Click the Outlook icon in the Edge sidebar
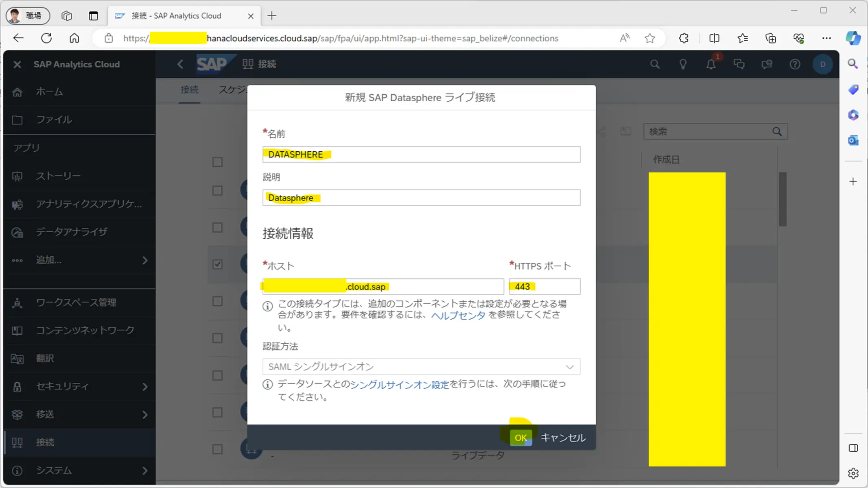This screenshot has width=868, height=488. (853, 141)
